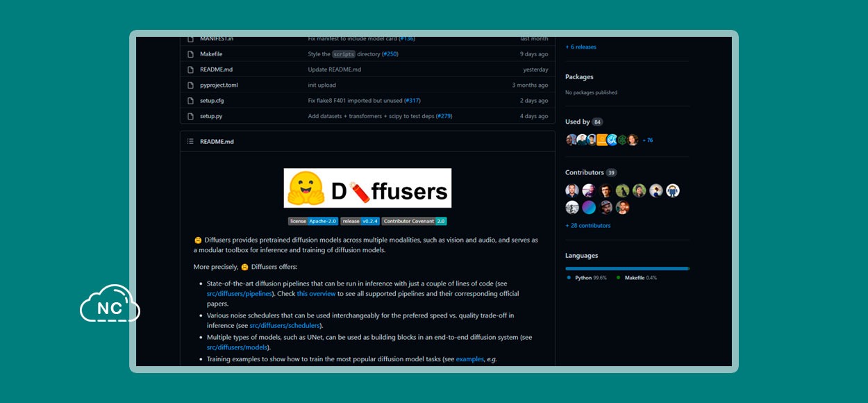Viewport: 868px width, 403px height.
Task: Click the blue languages progress bar
Action: [627, 268]
